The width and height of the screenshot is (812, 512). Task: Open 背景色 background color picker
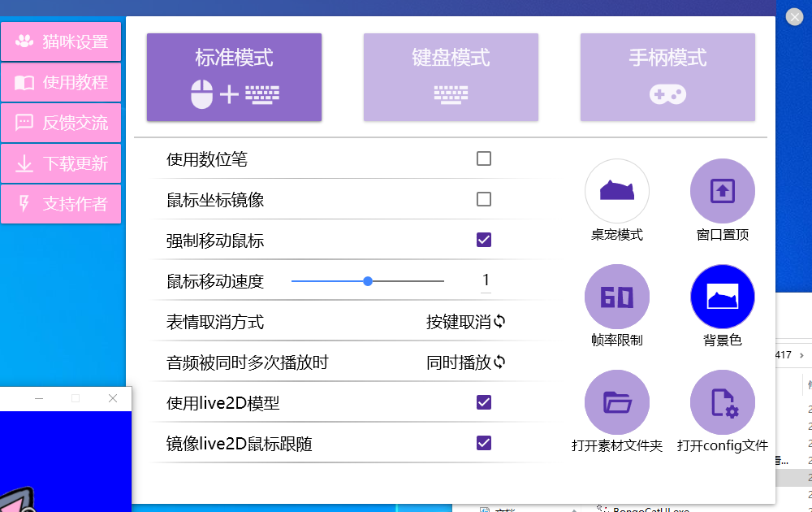(x=723, y=297)
